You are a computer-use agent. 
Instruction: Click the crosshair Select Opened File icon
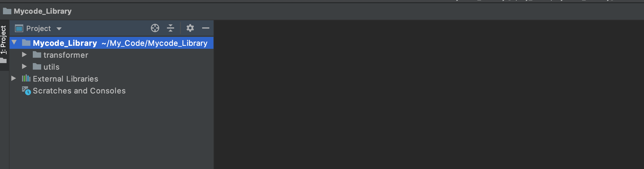(155, 28)
